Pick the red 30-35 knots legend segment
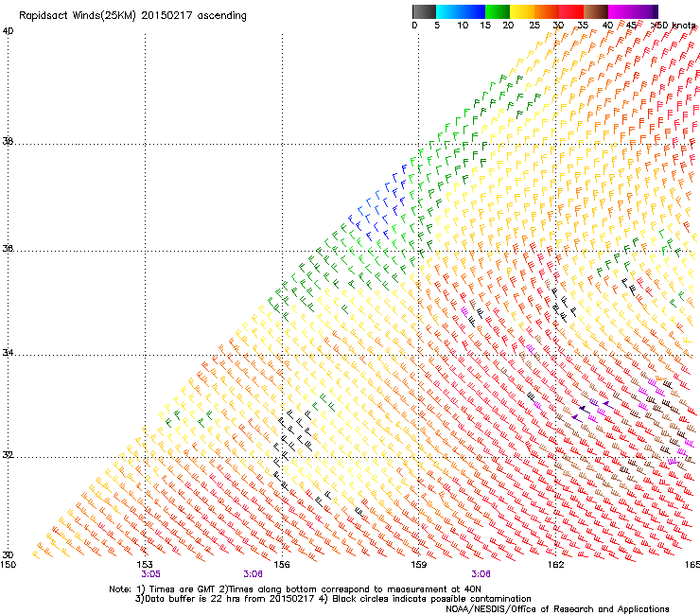The width and height of the screenshot is (700, 615). pyautogui.click(x=571, y=11)
